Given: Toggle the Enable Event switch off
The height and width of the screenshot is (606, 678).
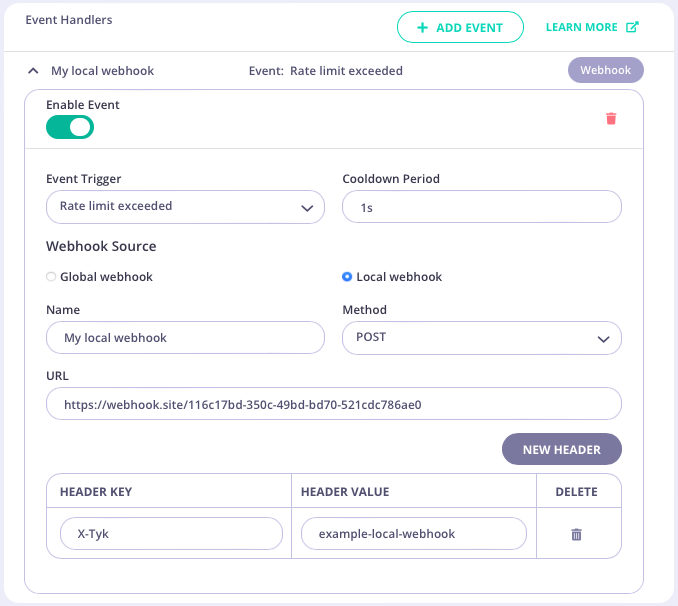Looking at the screenshot, I should 70,127.
